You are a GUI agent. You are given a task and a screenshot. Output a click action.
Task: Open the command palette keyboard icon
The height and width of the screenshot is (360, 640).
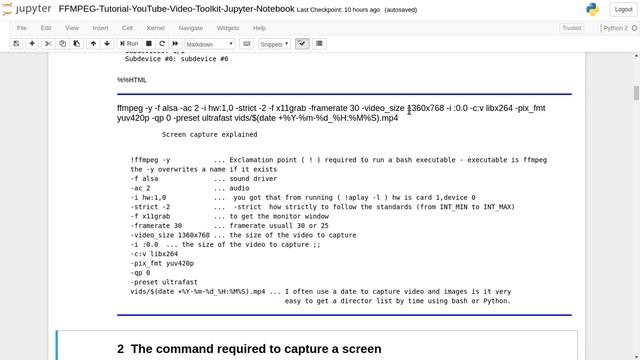[247, 44]
